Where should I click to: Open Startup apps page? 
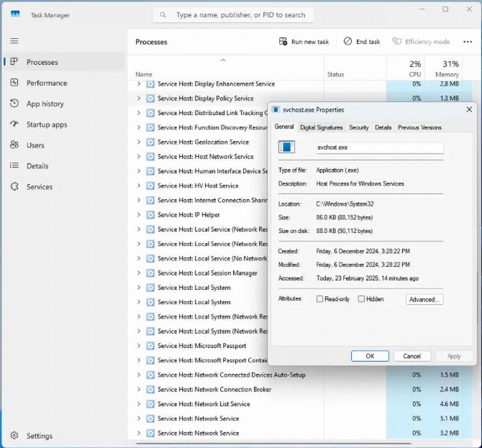click(65, 124)
